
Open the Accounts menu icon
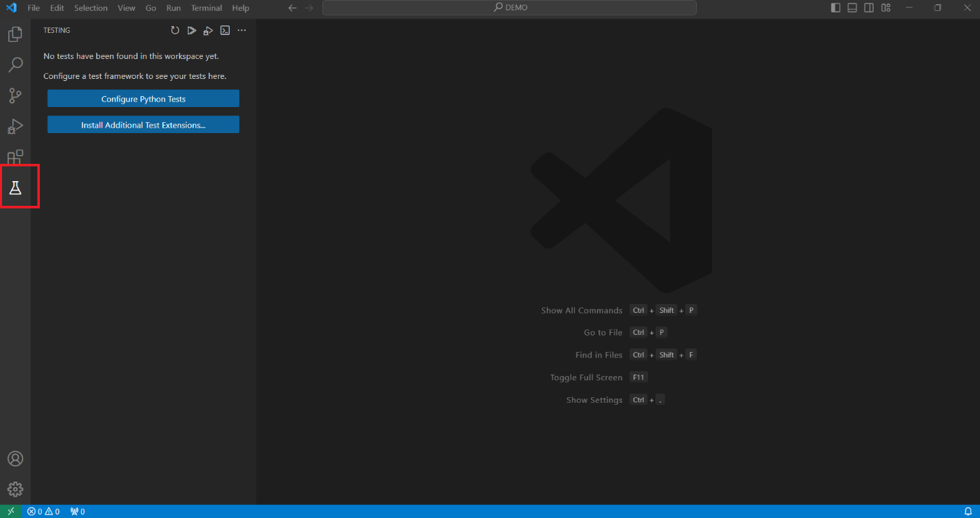pos(15,459)
